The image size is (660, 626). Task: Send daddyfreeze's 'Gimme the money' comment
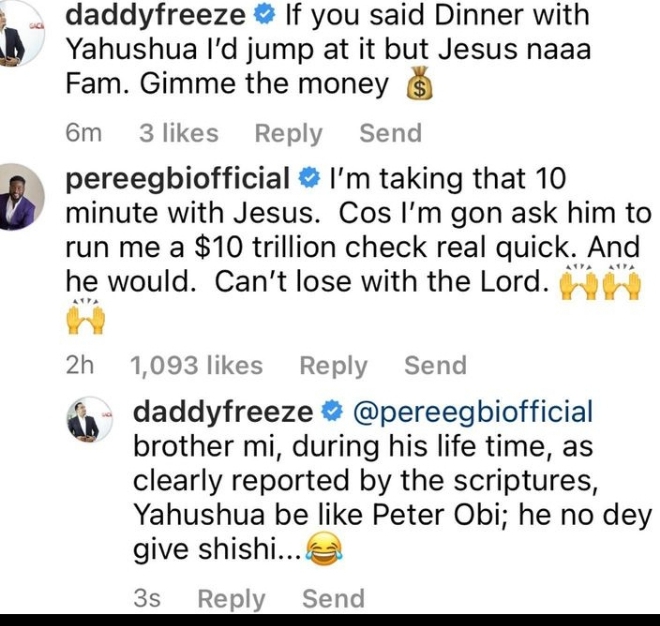(x=390, y=133)
